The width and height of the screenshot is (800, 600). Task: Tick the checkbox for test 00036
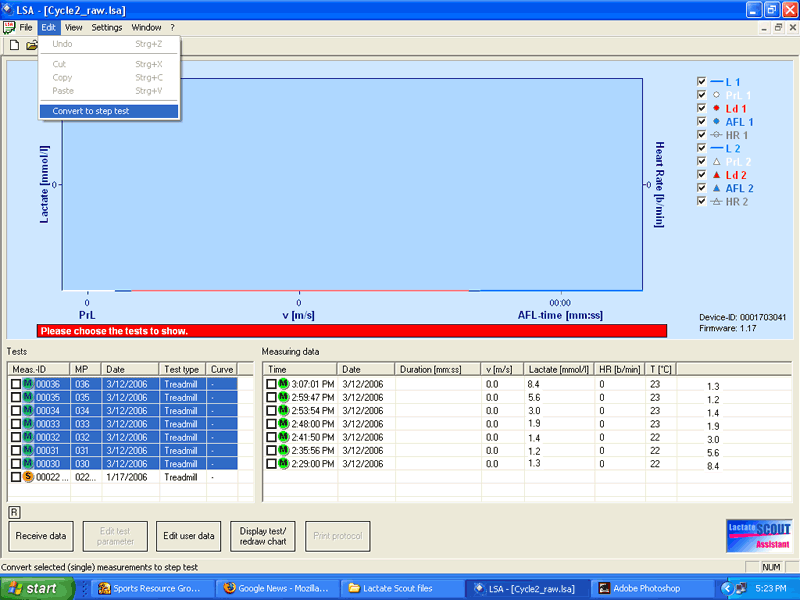point(16,384)
